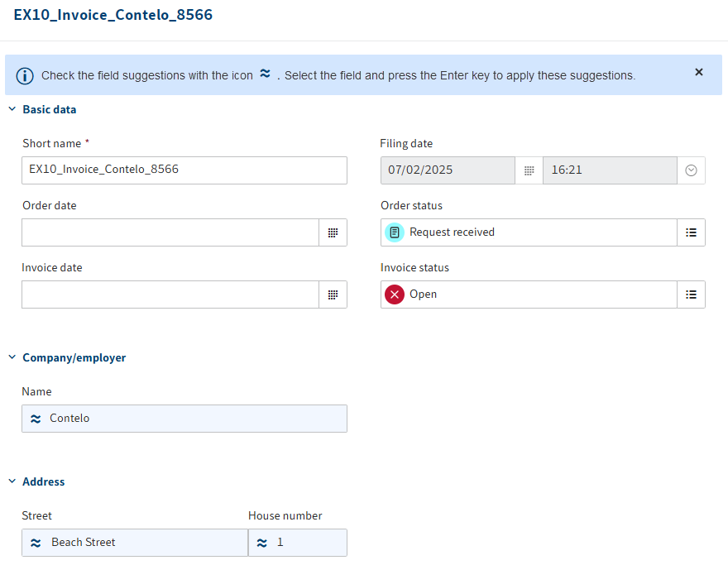
Task: Click the info icon in the suggestion banner
Action: [25, 75]
